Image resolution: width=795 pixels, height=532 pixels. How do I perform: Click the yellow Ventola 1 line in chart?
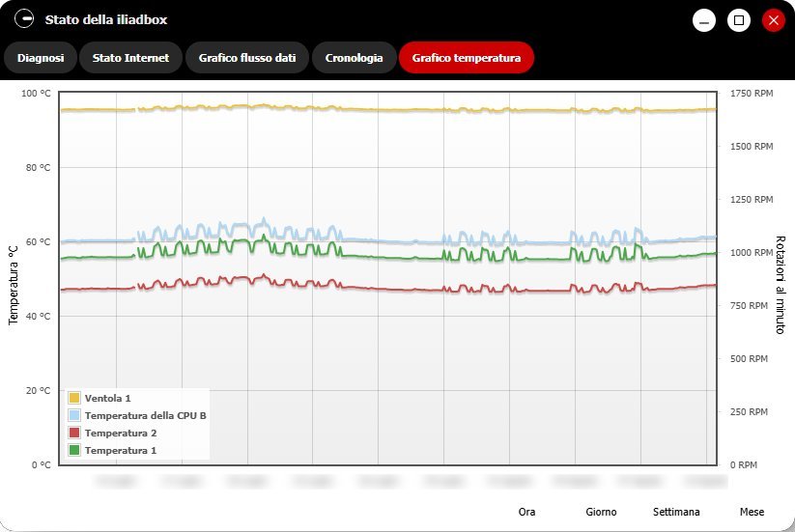[386, 110]
